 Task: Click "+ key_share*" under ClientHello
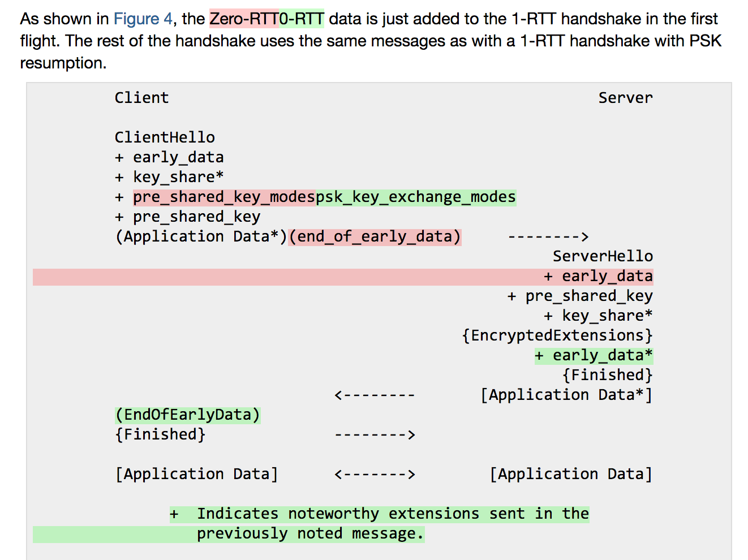click(x=169, y=177)
